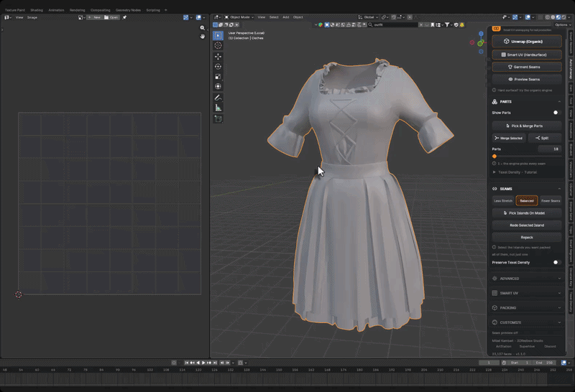
Task: Open the viewport Object menu
Action: 298,17
